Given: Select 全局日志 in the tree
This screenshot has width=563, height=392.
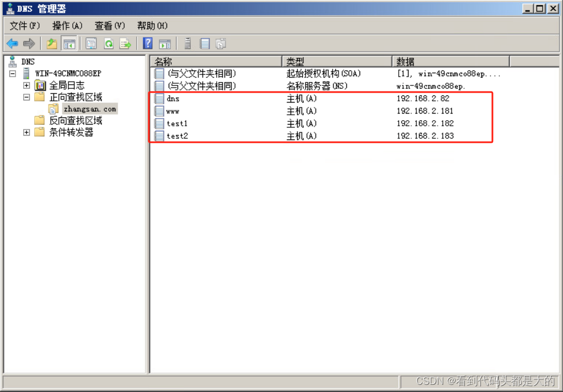Looking at the screenshot, I should click(67, 85).
